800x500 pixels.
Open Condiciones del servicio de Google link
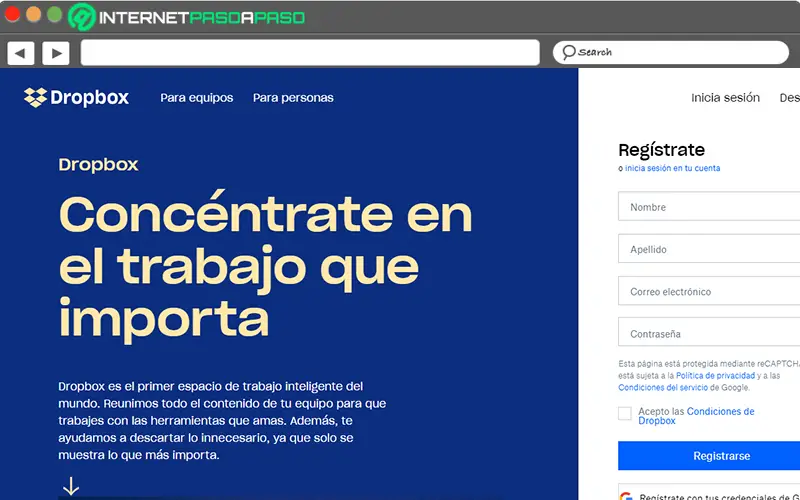pyautogui.click(x=663, y=387)
